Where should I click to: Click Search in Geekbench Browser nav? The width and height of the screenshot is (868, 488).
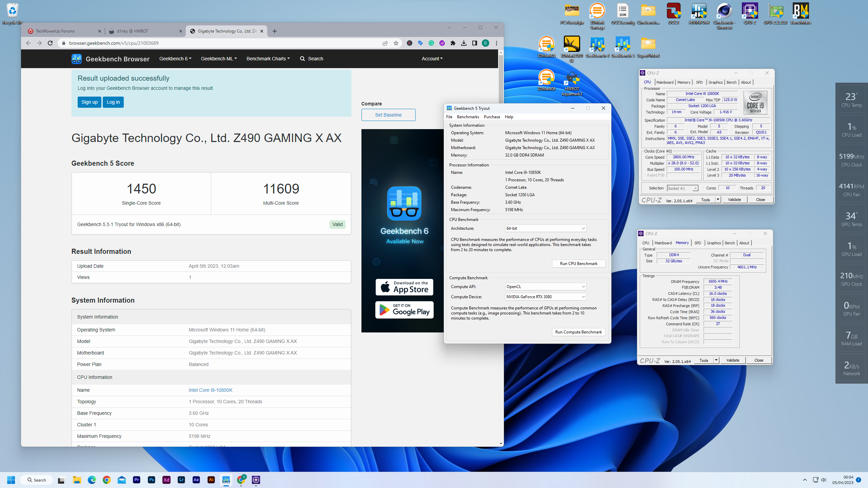coord(312,59)
